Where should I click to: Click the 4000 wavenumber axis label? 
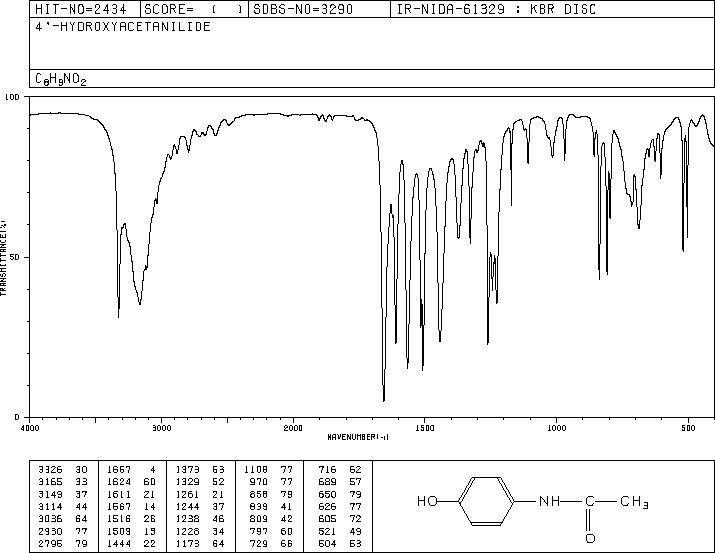coord(30,428)
